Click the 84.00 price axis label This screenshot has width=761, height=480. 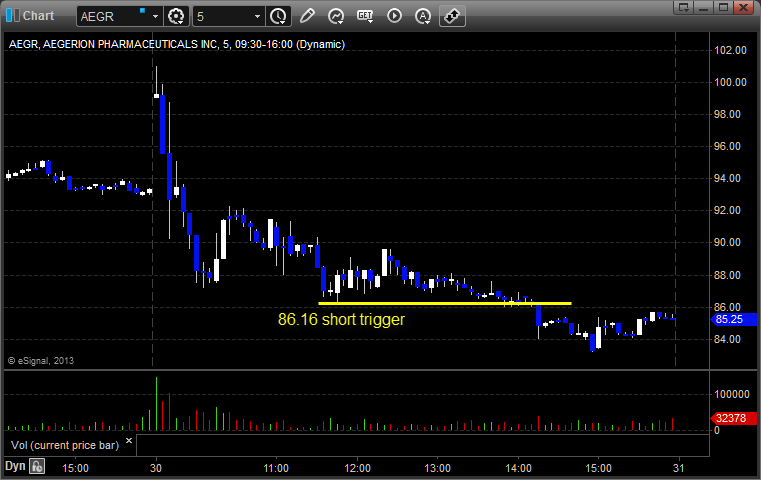[x=728, y=339]
